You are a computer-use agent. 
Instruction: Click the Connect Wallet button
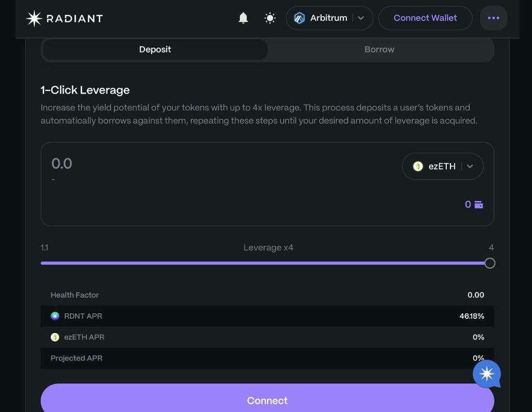click(x=425, y=18)
